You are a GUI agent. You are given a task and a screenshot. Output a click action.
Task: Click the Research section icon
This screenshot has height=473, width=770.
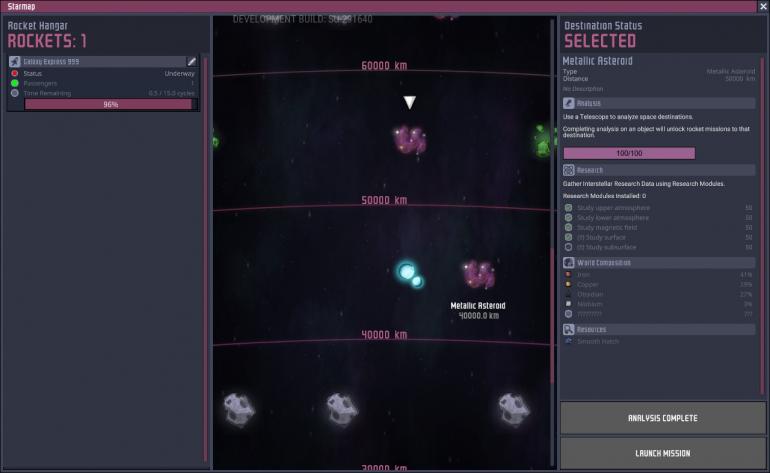(x=569, y=170)
